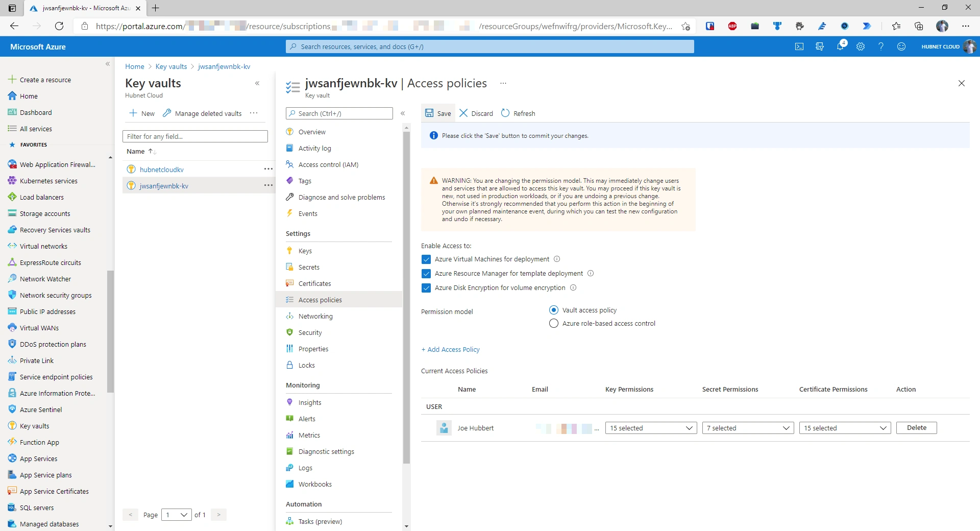Image resolution: width=980 pixels, height=531 pixels.
Task: Focus the Filter for any field box
Action: click(195, 136)
